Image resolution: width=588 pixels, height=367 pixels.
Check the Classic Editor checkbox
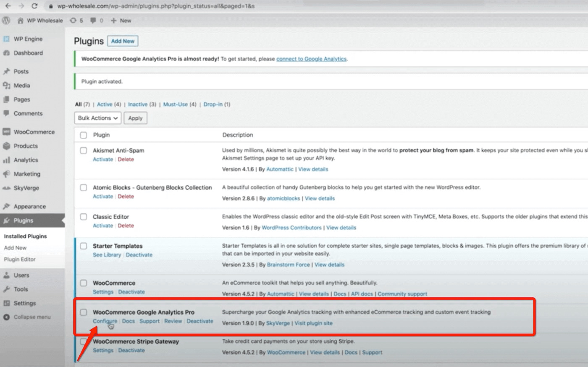pyautogui.click(x=84, y=217)
